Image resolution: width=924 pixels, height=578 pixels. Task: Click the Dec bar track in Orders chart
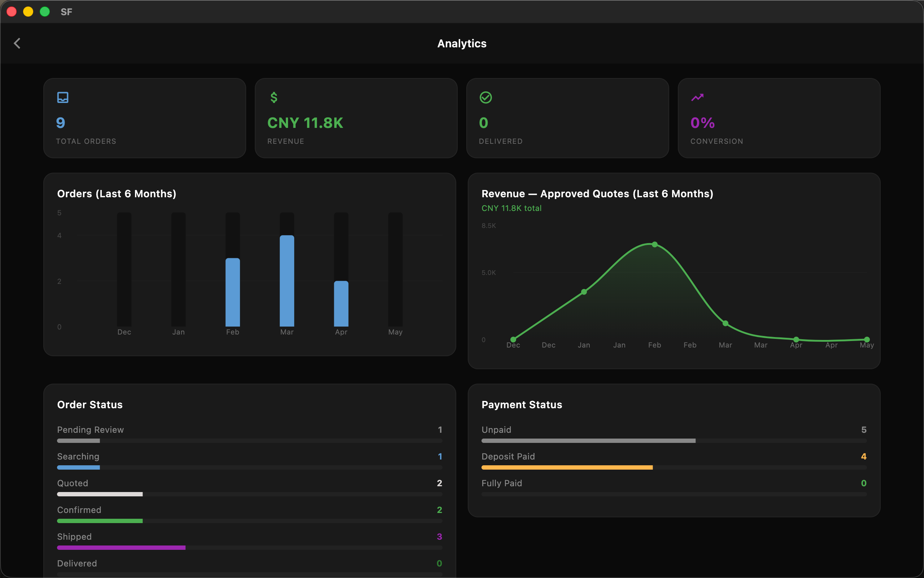[x=124, y=269]
